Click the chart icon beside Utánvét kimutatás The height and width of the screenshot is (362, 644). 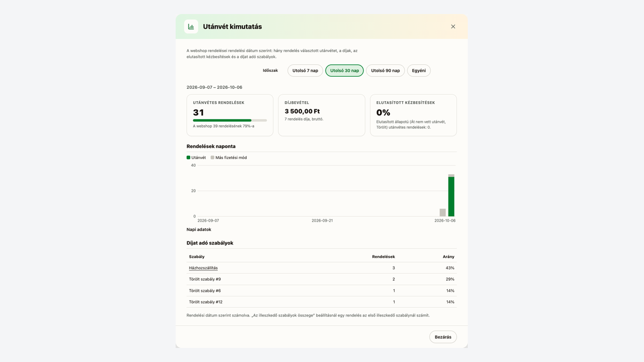pos(191,27)
